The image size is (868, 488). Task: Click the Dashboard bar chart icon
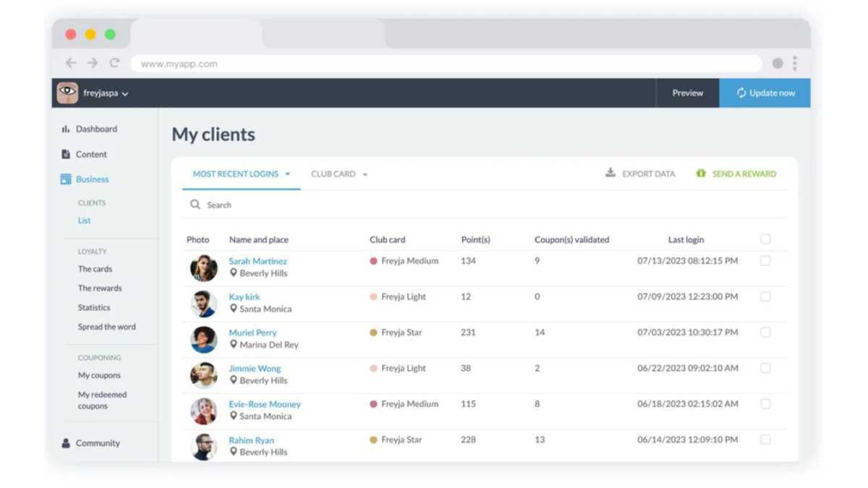66,129
